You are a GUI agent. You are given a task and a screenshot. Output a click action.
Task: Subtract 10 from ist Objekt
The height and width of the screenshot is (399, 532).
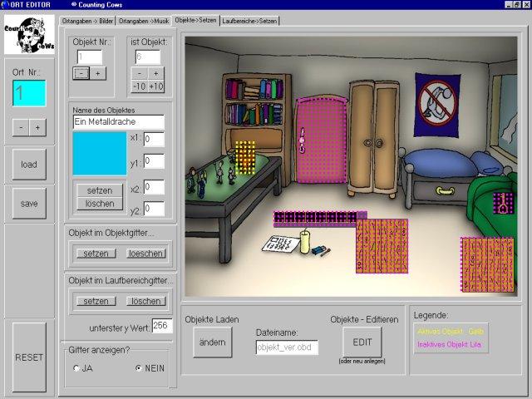pos(140,86)
